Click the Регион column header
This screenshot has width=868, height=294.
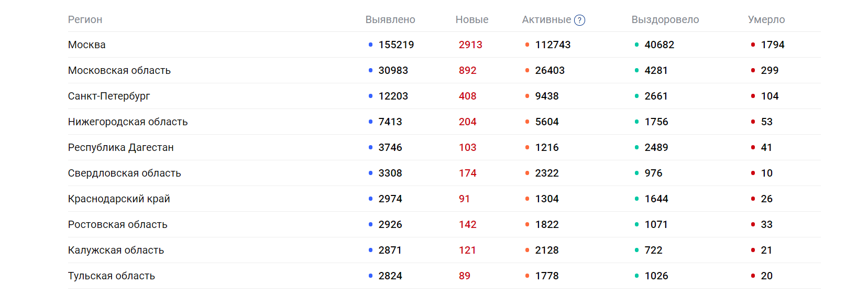[x=85, y=19]
